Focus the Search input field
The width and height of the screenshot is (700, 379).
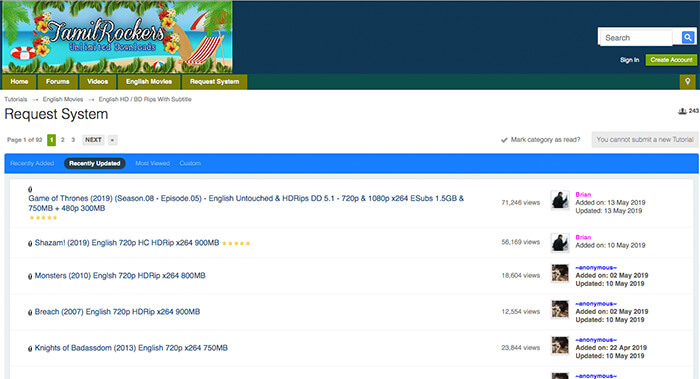click(636, 38)
